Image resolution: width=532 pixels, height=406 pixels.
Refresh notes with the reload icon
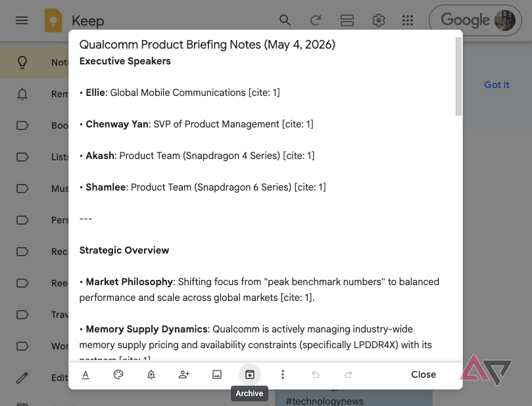coord(316,20)
